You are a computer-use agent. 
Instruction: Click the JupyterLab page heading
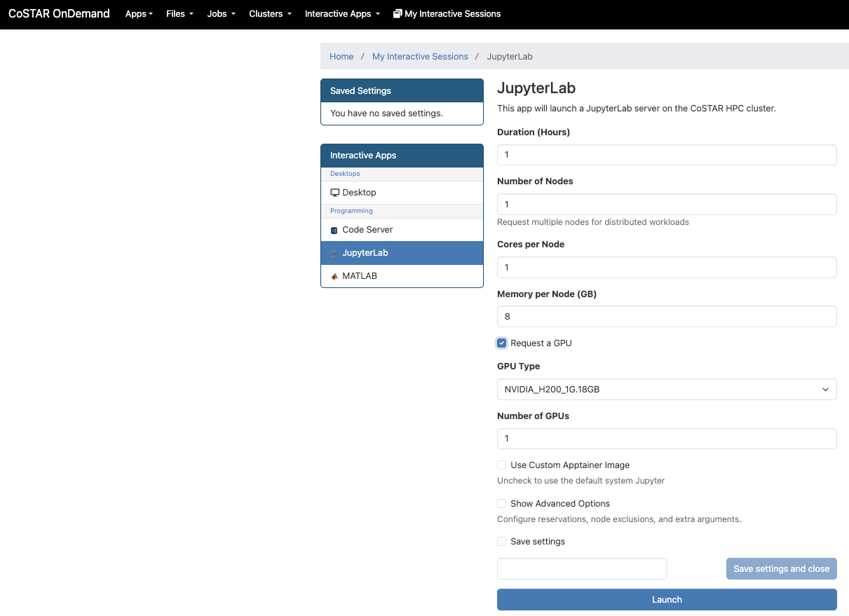(536, 88)
